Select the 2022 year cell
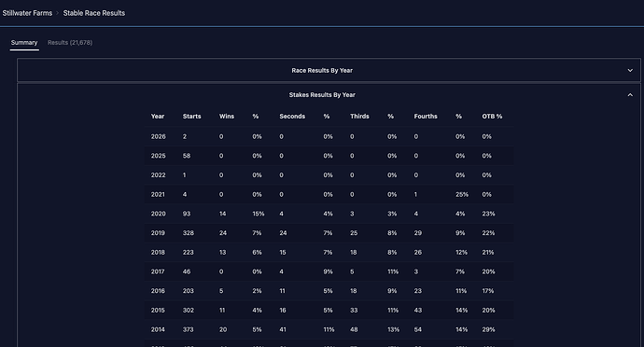 coord(158,175)
